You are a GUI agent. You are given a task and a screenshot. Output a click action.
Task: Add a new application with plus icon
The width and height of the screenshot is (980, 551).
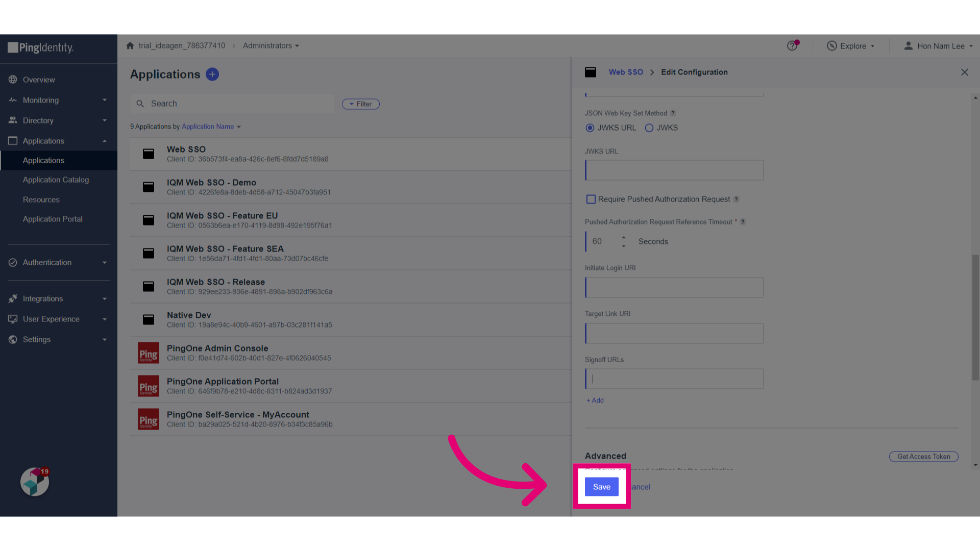click(212, 74)
